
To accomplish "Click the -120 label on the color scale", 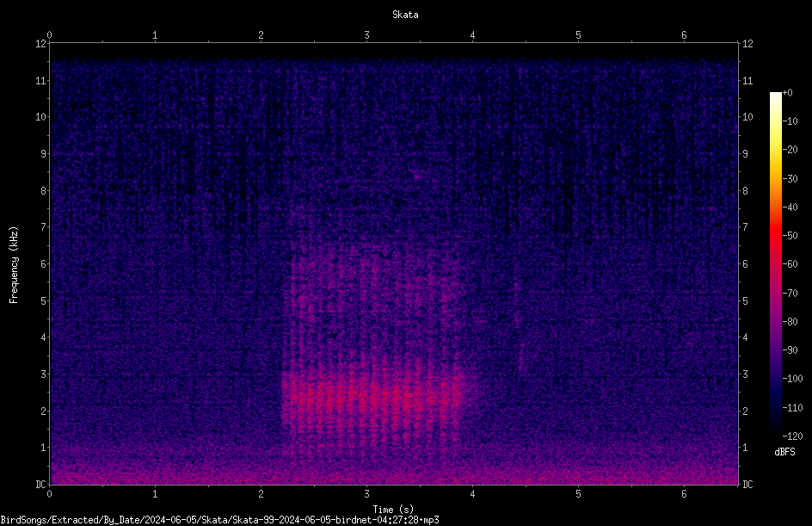I will pos(793,436).
